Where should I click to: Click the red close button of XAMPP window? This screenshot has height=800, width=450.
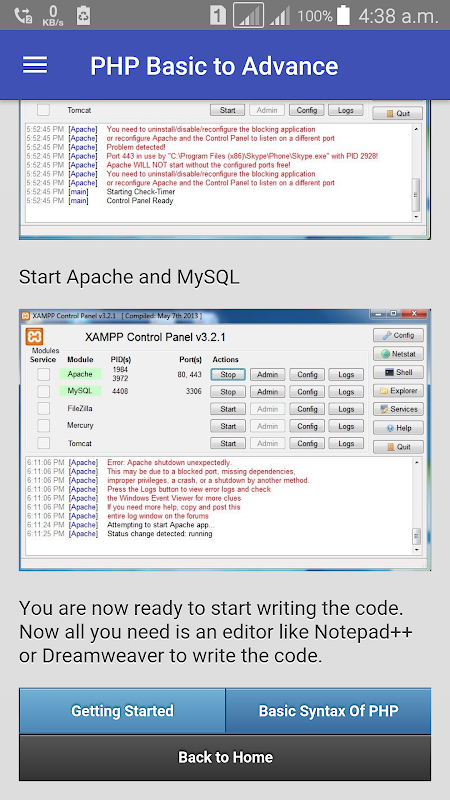(x=414, y=313)
